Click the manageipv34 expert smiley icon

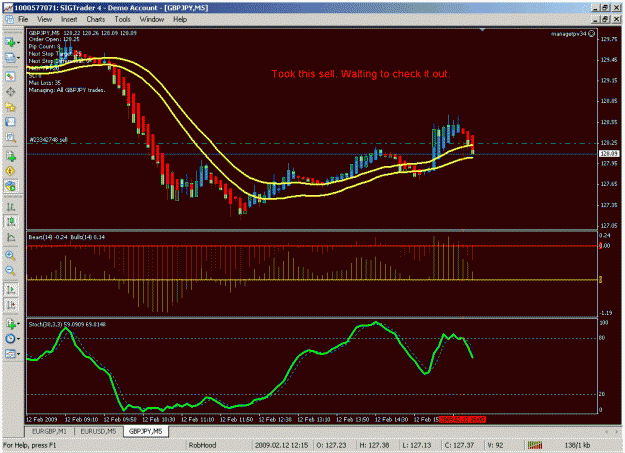[x=592, y=34]
